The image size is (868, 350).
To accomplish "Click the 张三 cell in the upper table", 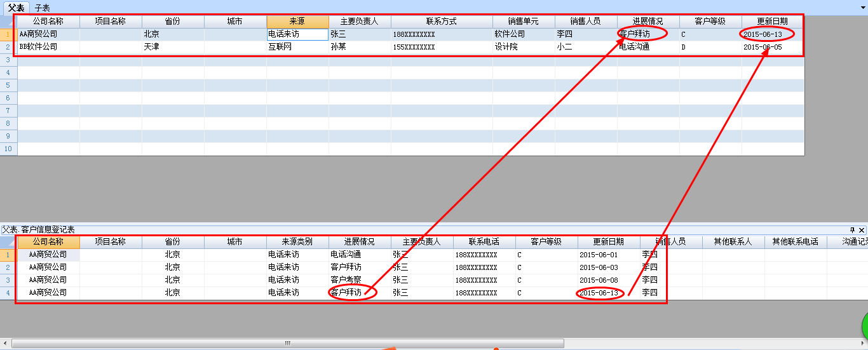I will point(360,34).
